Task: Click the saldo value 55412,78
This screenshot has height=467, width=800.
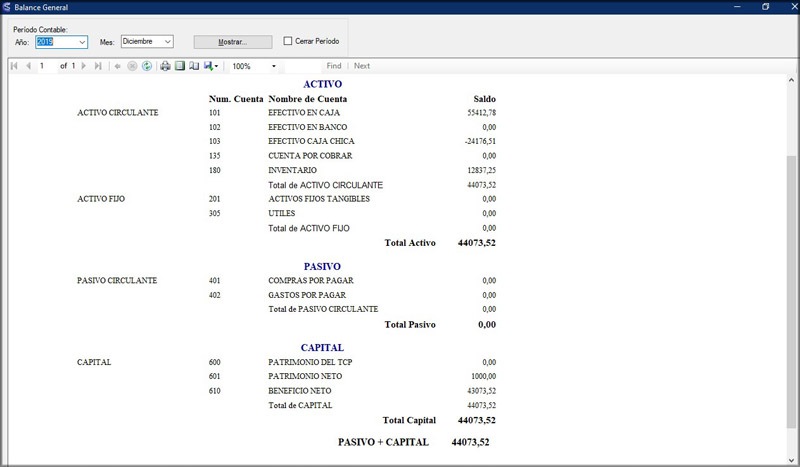Action: (482, 112)
